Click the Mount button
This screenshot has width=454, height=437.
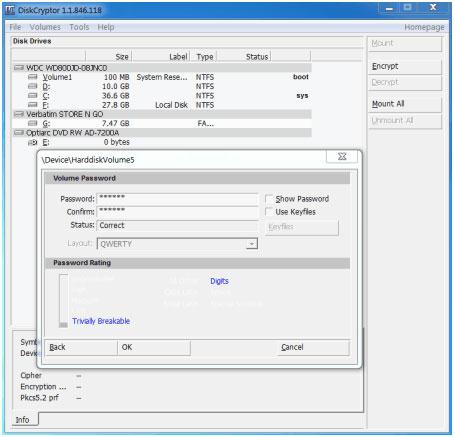[405, 43]
